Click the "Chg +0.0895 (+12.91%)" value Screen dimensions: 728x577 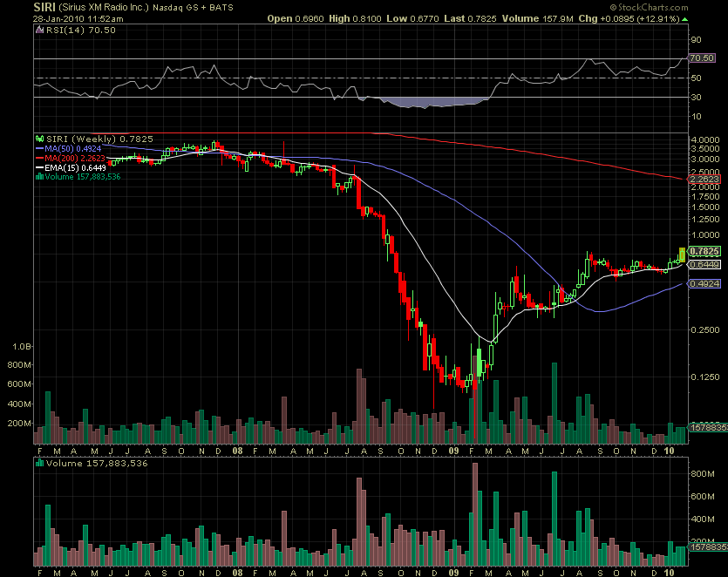coord(629,18)
